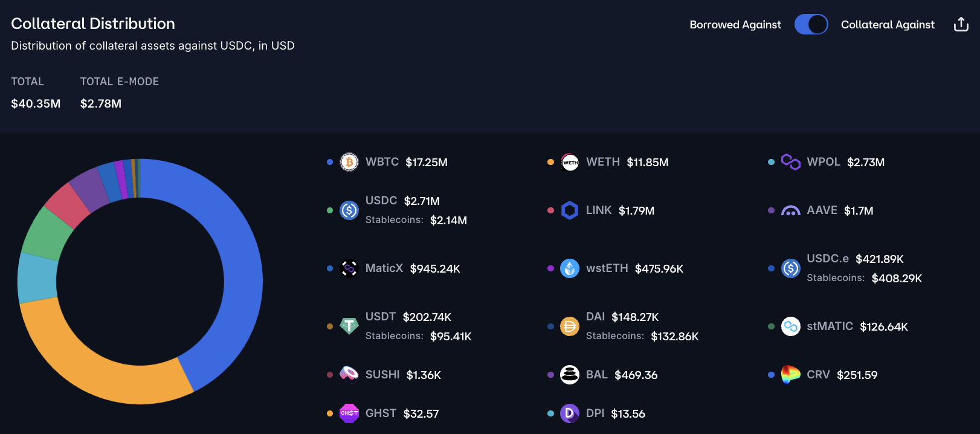Click the WETH token icon
Image resolution: width=980 pixels, height=434 pixels.
[x=570, y=162]
